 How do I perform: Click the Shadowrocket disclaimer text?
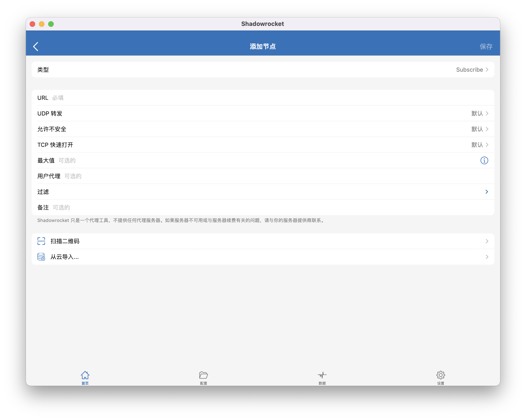click(x=181, y=220)
